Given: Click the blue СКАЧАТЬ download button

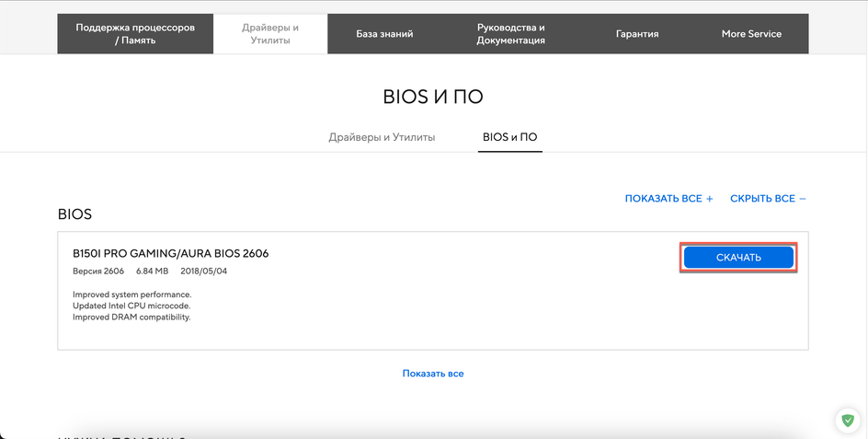Looking at the screenshot, I should tap(738, 257).
